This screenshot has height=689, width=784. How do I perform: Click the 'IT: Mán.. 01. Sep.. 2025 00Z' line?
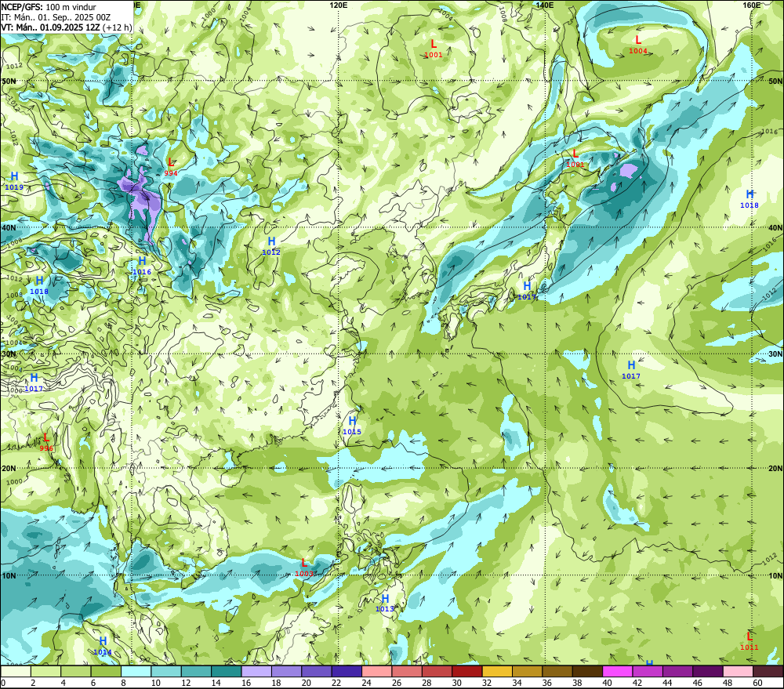(x=56, y=17)
